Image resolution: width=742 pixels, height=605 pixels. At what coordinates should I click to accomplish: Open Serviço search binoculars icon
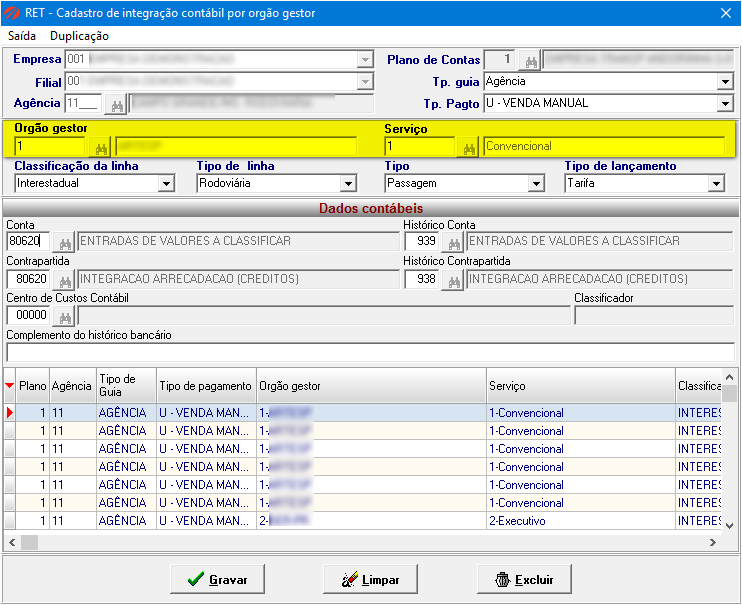pyautogui.click(x=468, y=147)
